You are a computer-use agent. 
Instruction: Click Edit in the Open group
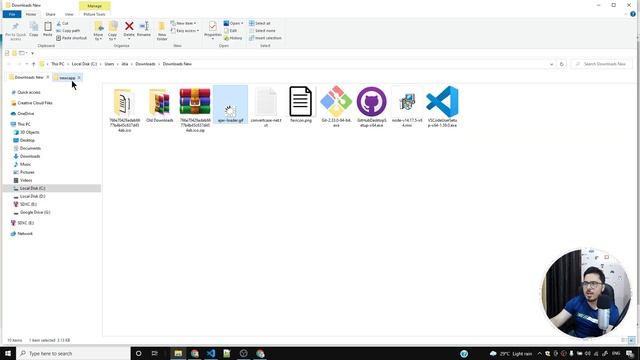[231, 31]
